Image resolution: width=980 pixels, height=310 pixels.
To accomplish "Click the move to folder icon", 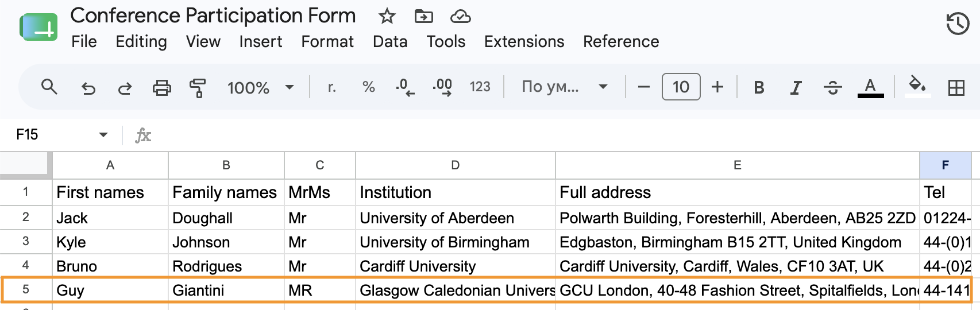I will point(424,16).
